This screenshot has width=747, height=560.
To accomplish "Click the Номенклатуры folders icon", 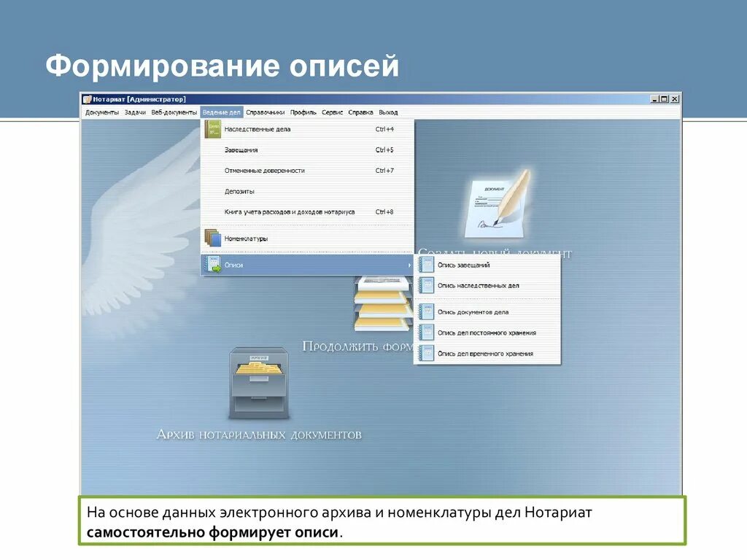I will (212, 238).
